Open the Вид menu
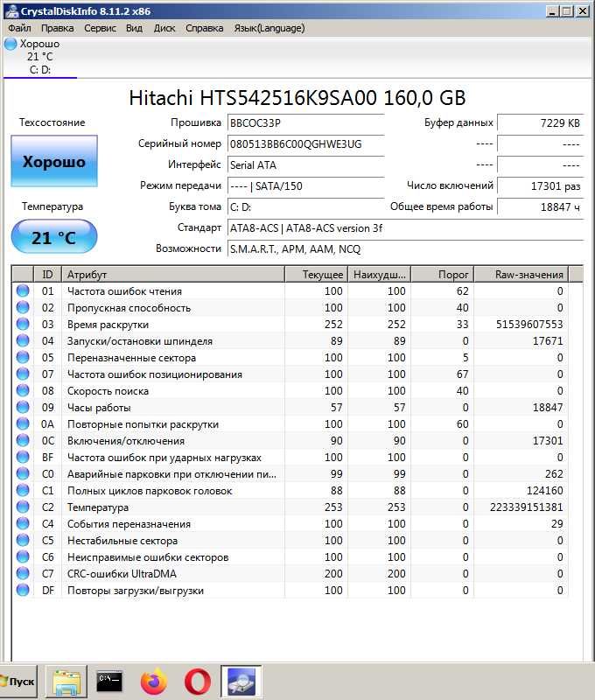The image size is (595, 700). 134,28
